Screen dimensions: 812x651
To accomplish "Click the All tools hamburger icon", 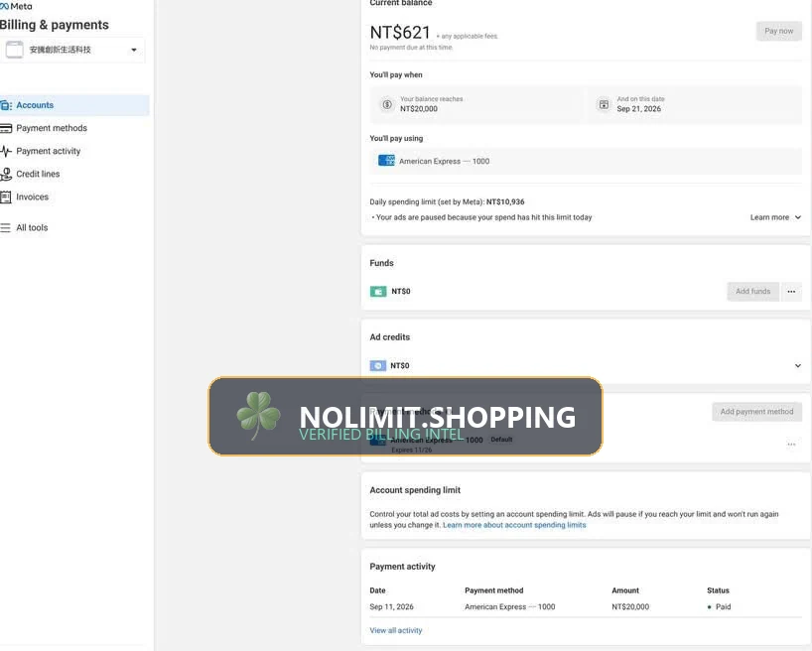I will [5, 228].
